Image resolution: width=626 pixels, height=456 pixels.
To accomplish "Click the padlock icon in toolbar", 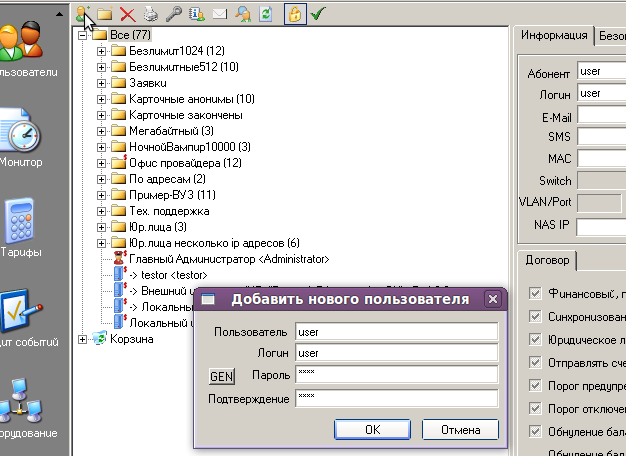I will pyautogui.click(x=295, y=14).
